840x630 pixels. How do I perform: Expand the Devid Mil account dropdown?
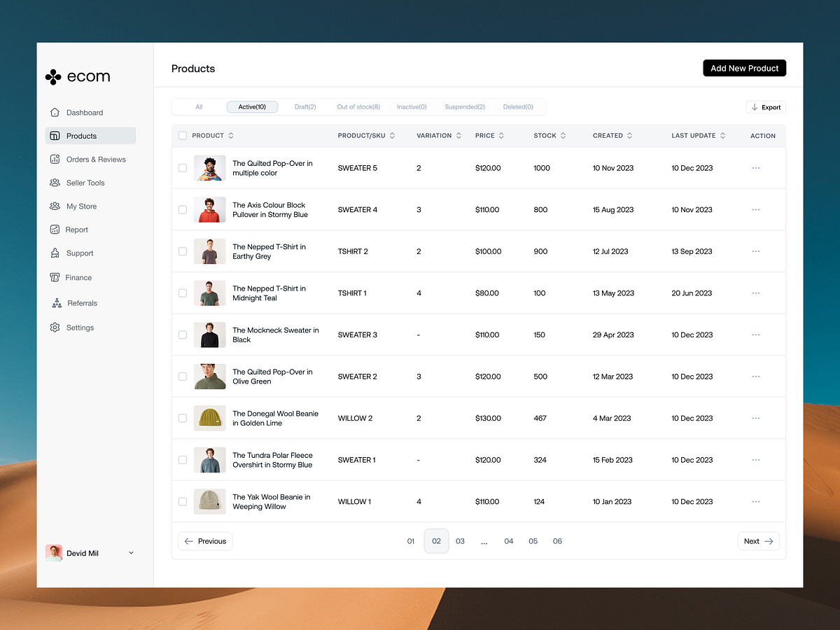pos(131,553)
